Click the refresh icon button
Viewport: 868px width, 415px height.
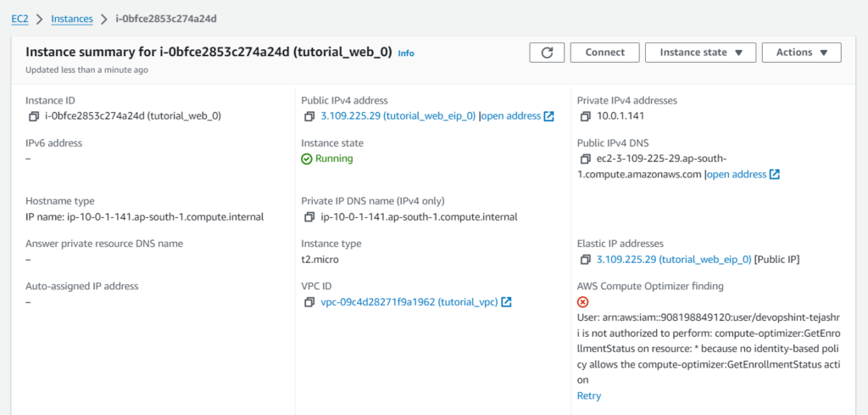pos(547,53)
